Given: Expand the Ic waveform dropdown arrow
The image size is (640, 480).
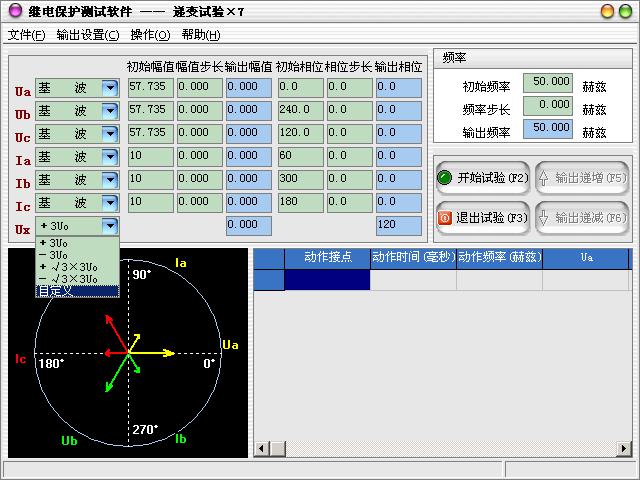Looking at the screenshot, I should [110, 203].
